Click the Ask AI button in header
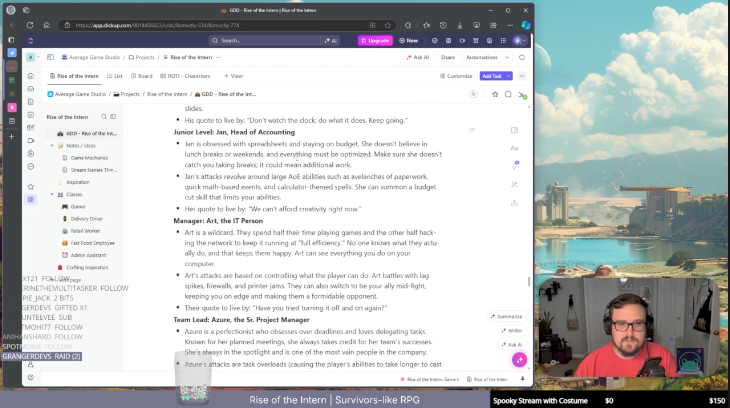The image size is (730, 408). [418, 57]
